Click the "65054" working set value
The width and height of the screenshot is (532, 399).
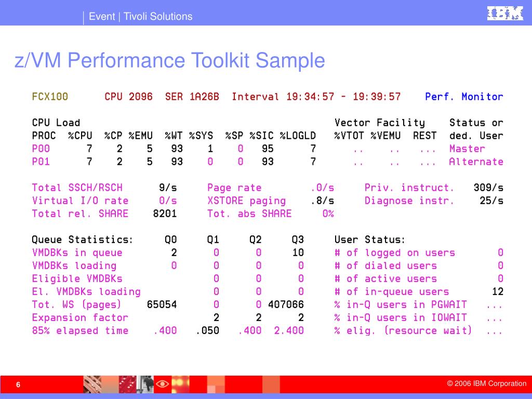(162, 304)
